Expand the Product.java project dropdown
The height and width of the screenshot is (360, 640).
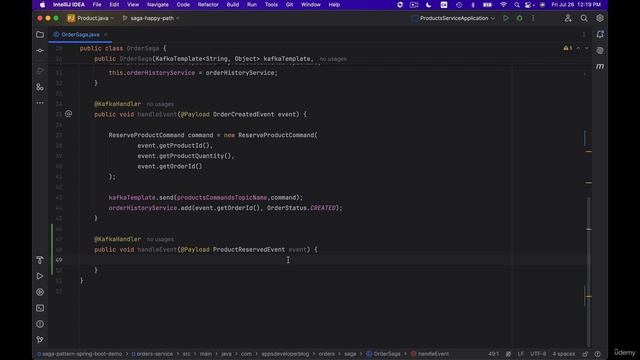coord(91,18)
